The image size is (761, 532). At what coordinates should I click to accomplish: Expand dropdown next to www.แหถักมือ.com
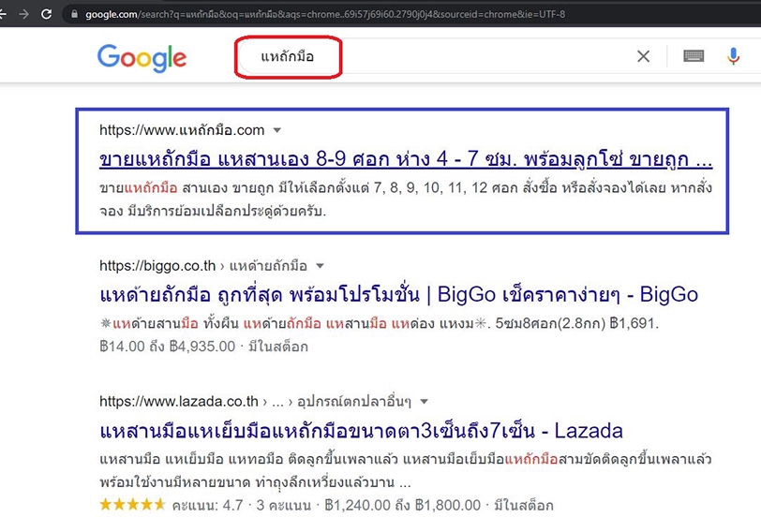[x=277, y=130]
